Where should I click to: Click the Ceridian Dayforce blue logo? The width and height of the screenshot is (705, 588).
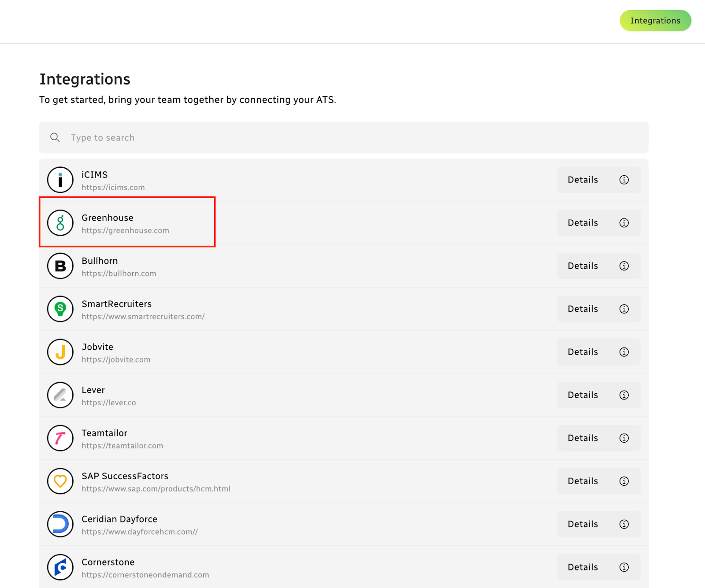(x=60, y=524)
